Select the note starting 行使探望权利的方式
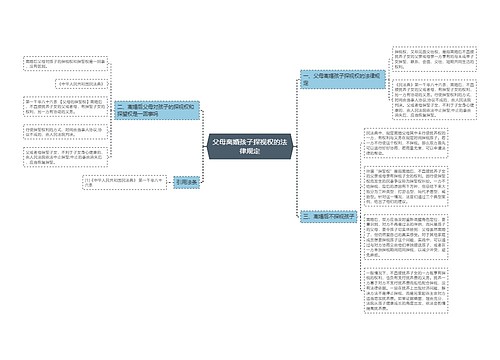 tap(65, 132)
